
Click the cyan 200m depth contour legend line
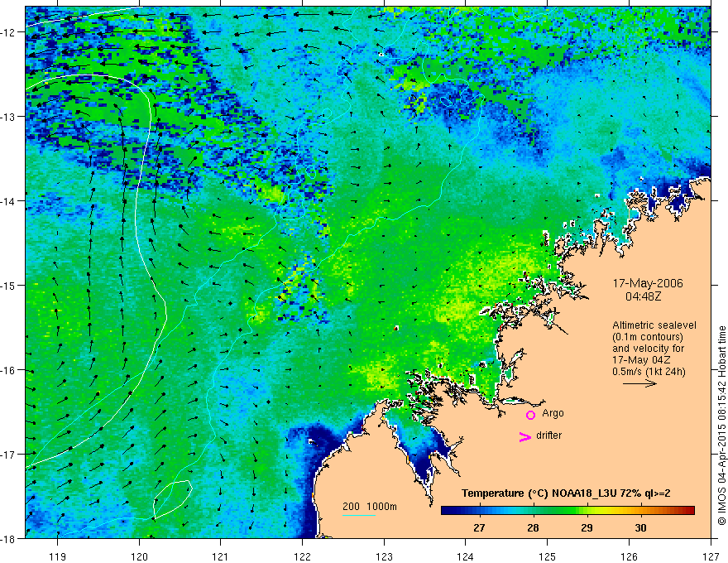[359, 515]
